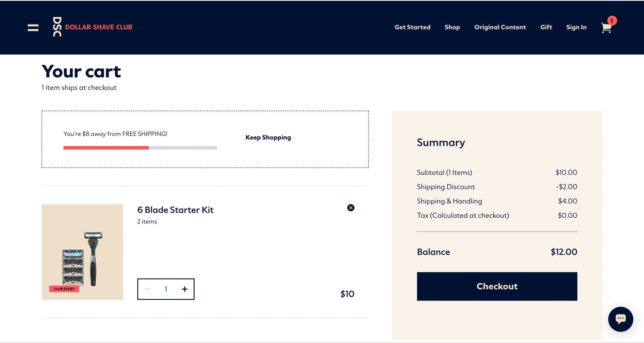Open the Shop menu
This screenshot has width=644, height=343.
[x=452, y=27]
